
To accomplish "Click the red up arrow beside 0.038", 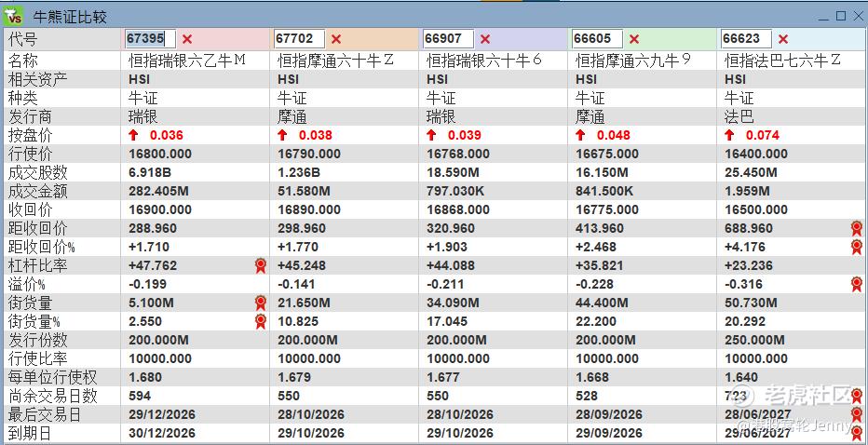I will tap(282, 135).
